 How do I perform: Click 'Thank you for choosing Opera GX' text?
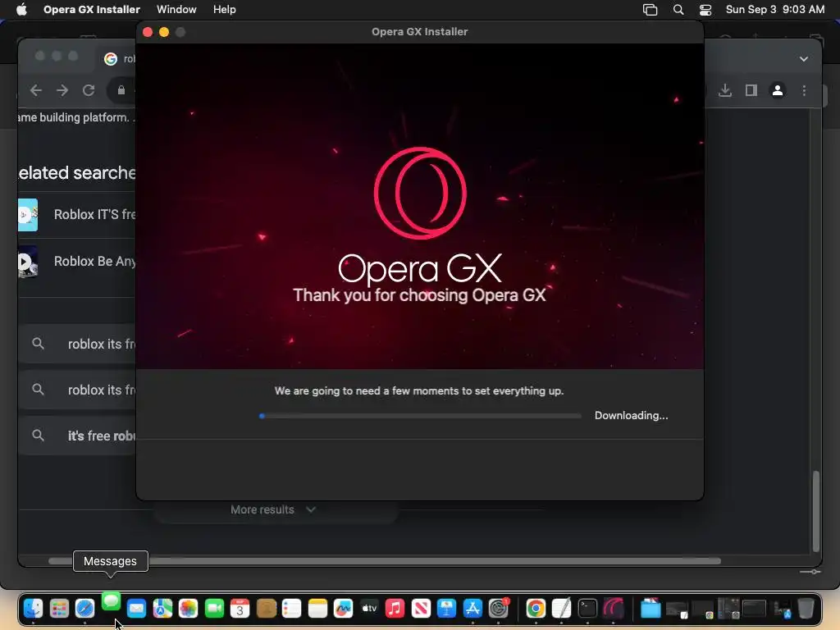pos(419,295)
